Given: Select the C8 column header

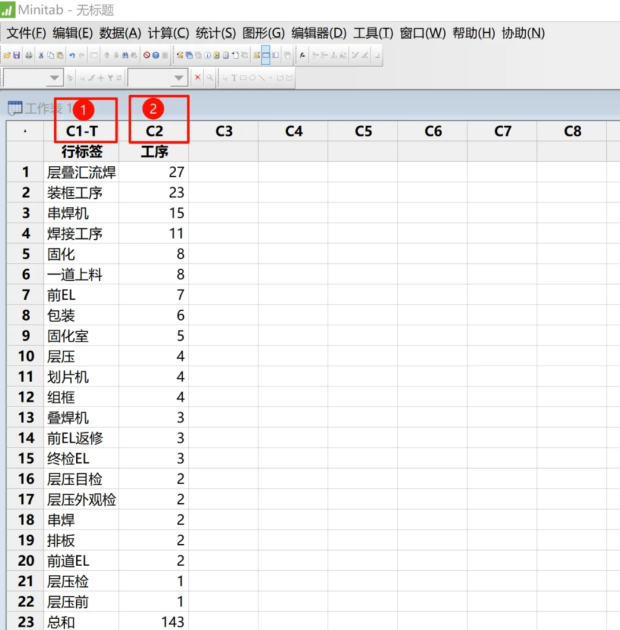Looking at the screenshot, I should pyautogui.click(x=572, y=131).
